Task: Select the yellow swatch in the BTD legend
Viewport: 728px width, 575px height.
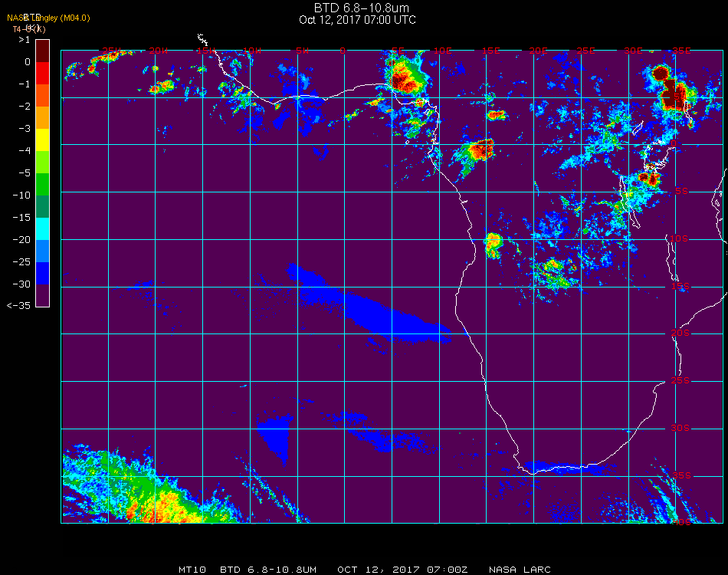Action: tap(42, 140)
